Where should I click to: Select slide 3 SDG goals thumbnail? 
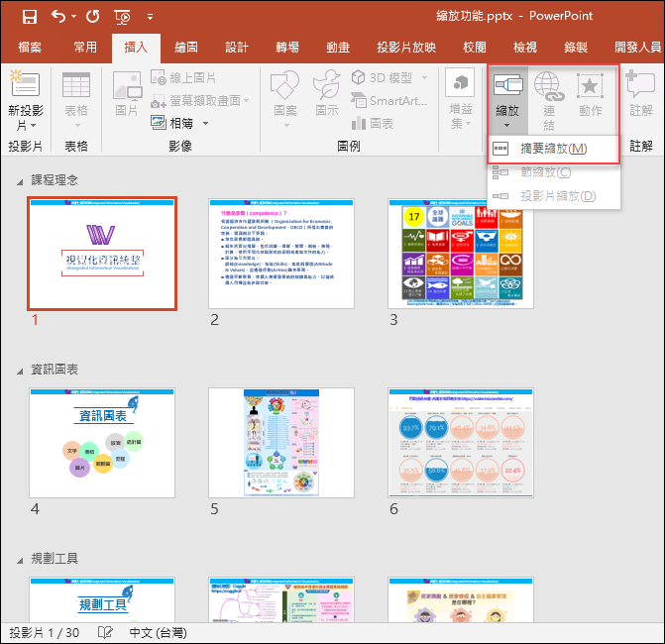(x=461, y=254)
